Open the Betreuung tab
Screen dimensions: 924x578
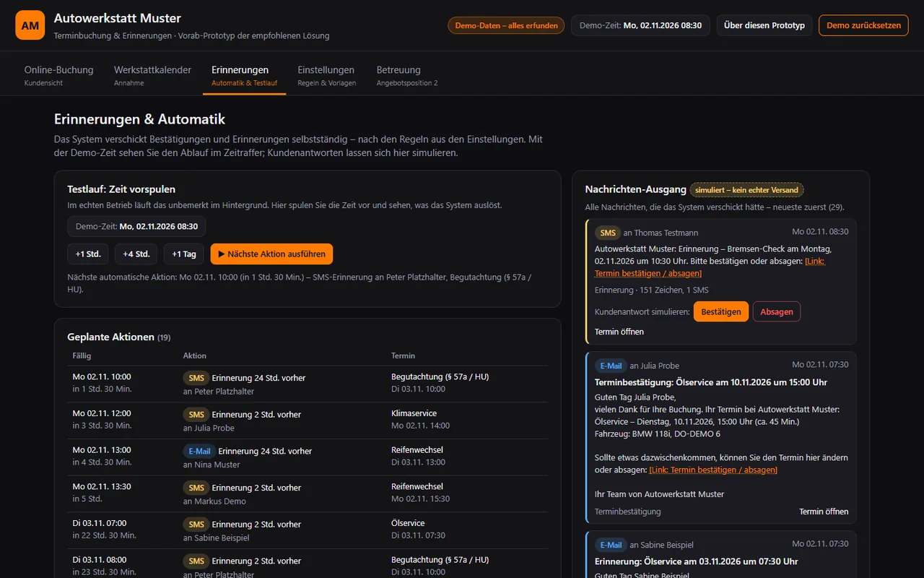[x=407, y=76]
